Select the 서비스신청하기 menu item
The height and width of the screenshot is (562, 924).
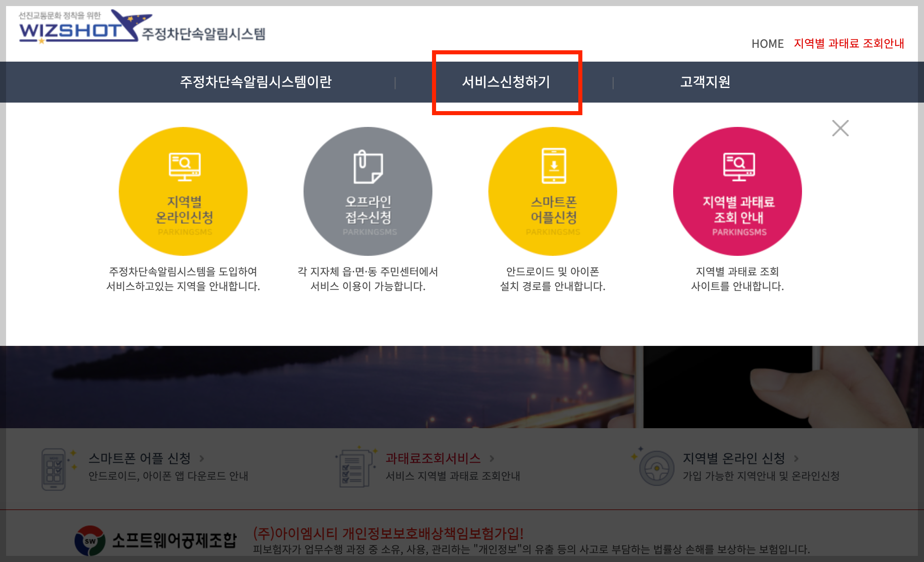(506, 82)
